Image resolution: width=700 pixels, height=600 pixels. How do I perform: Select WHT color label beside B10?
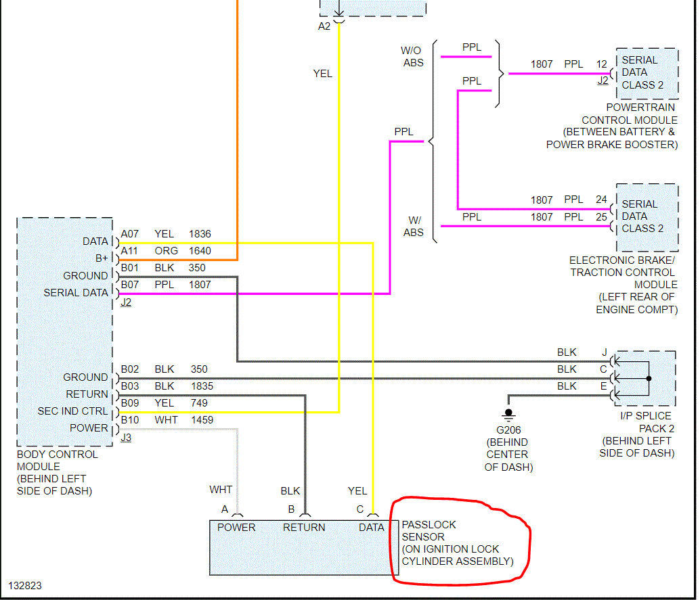[166, 420]
